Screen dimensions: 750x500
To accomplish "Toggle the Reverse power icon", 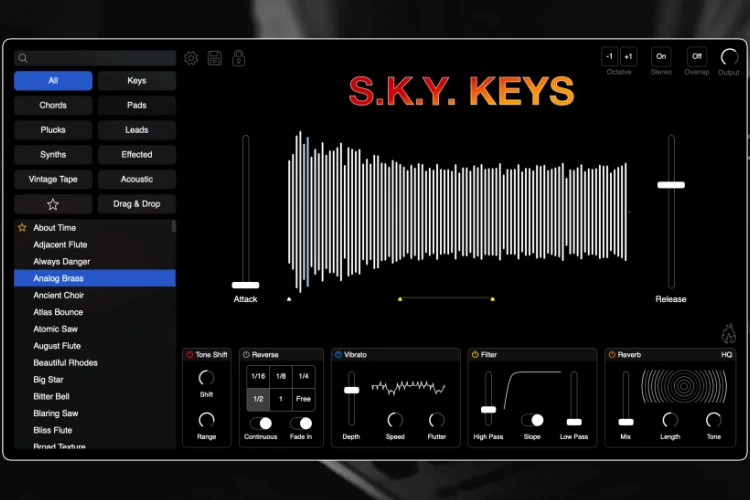I will 246,355.
